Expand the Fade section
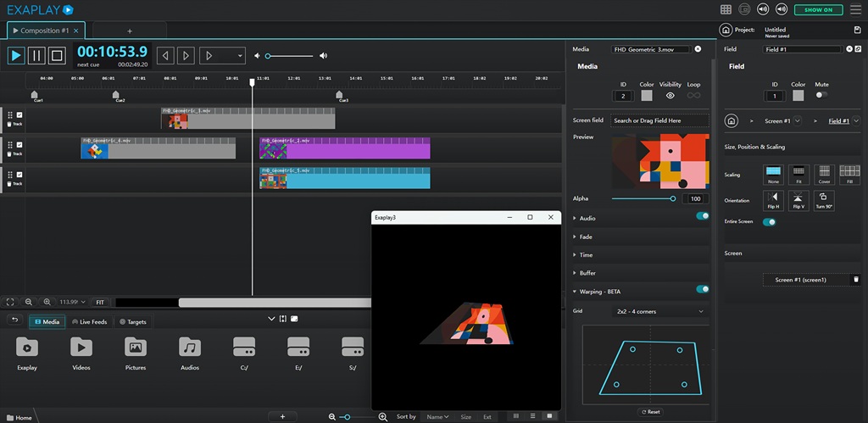The width and height of the screenshot is (868, 423). [x=586, y=237]
